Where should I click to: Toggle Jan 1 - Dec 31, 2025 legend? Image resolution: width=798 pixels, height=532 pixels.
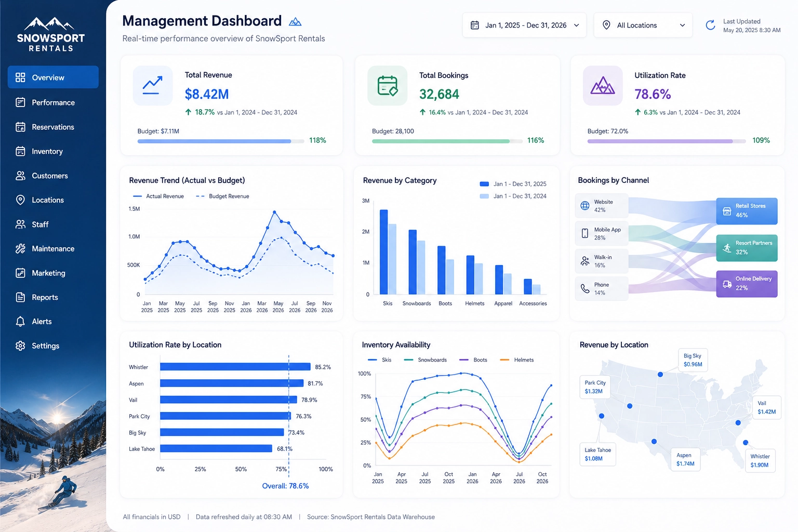[x=513, y=184]
